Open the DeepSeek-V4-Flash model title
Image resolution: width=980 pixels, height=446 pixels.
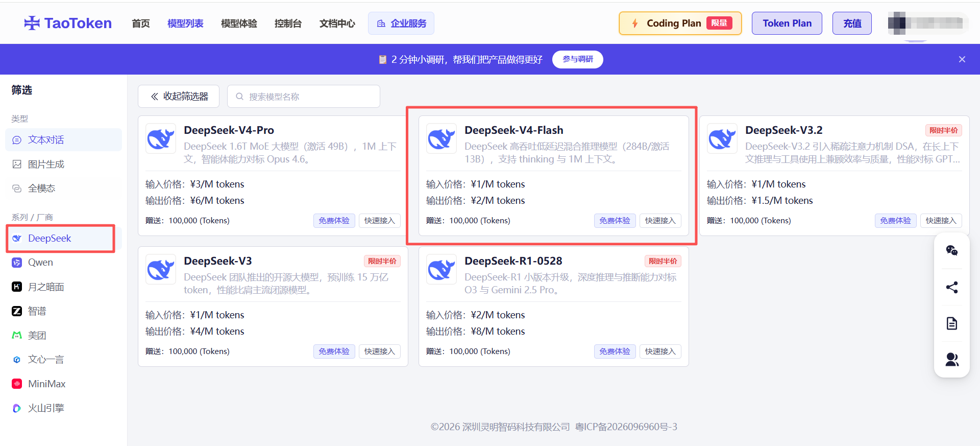(514, 130)
